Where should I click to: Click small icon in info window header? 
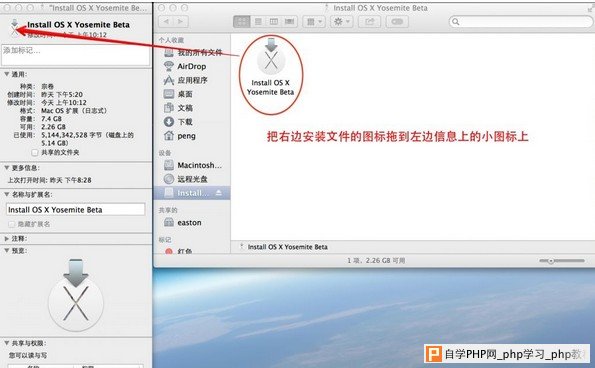[x=14, y=28]
